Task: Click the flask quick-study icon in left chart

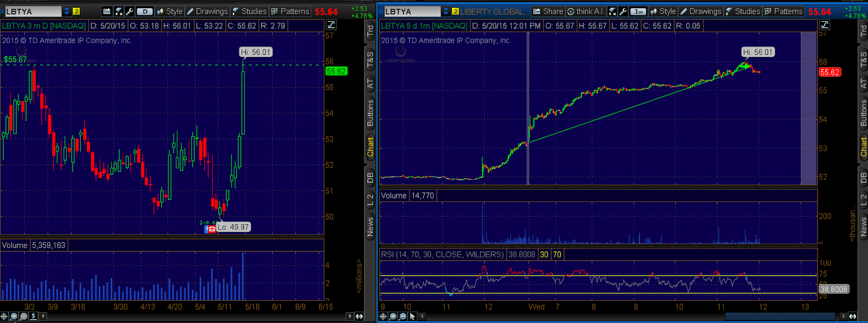Action: 119,11
